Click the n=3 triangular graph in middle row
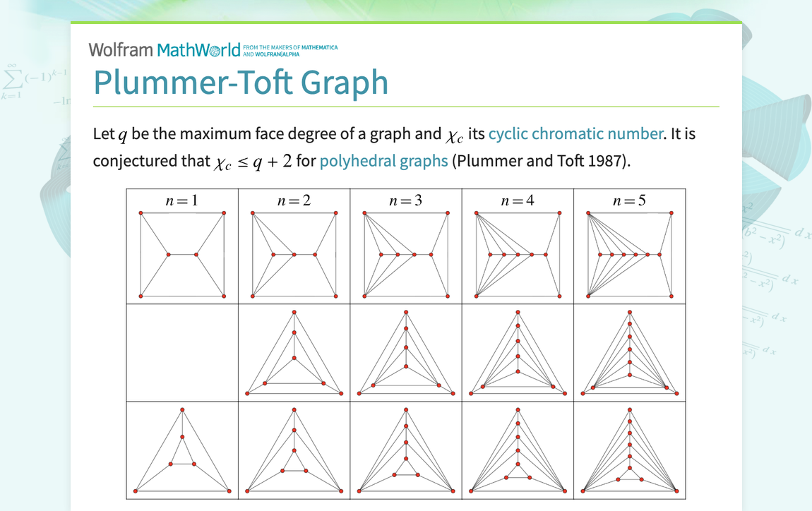This screenshot has height=511, width=812. coord(405,353)
